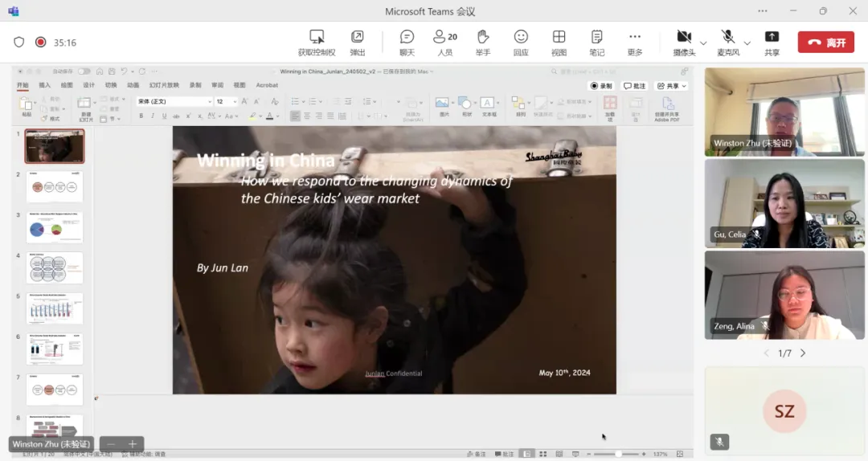Select Winston Zhu's video tile

(x=784, y=112)
